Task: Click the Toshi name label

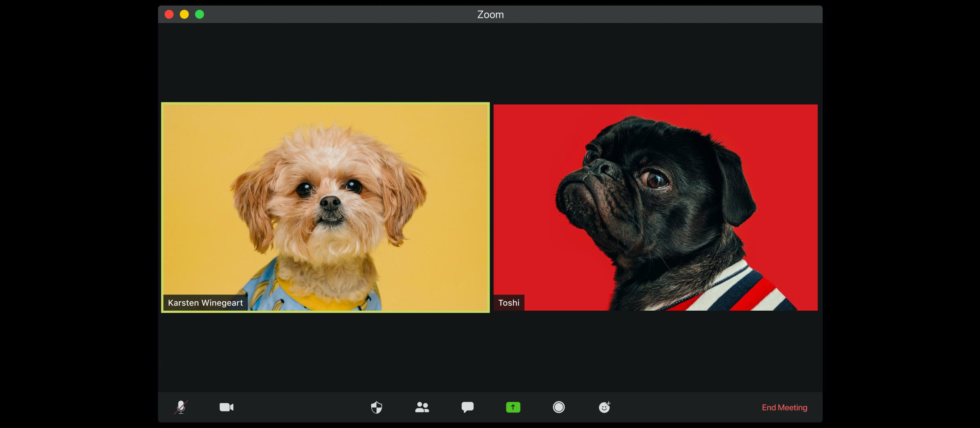Action: (509, 303)
